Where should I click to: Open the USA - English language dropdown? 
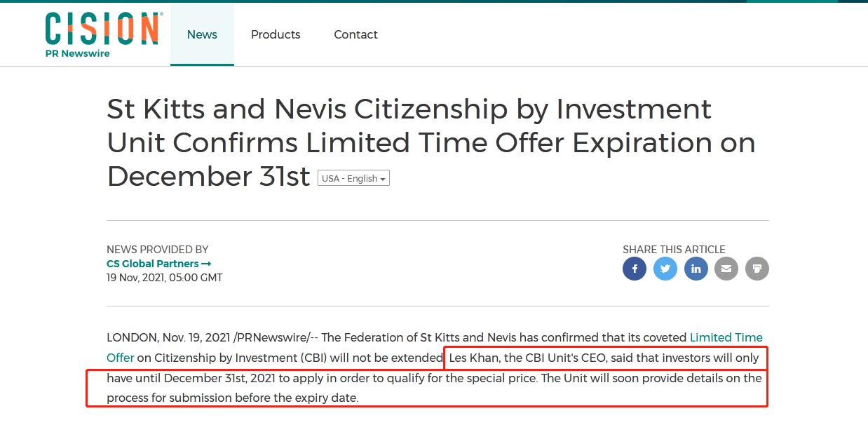(x=353, y=178)
